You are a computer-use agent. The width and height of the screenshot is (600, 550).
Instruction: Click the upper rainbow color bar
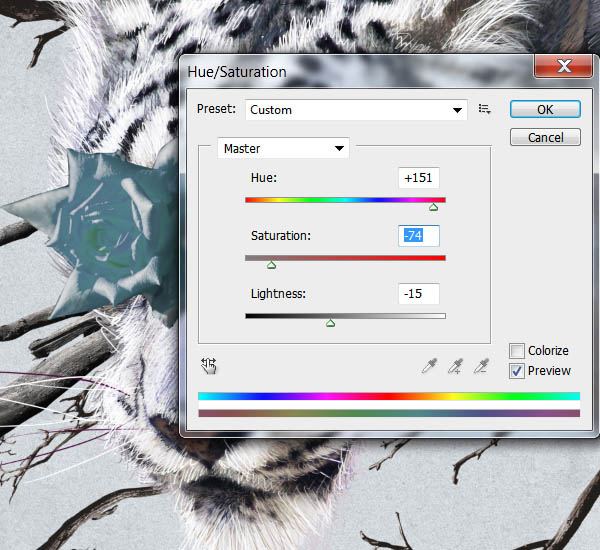click(389, 396)
